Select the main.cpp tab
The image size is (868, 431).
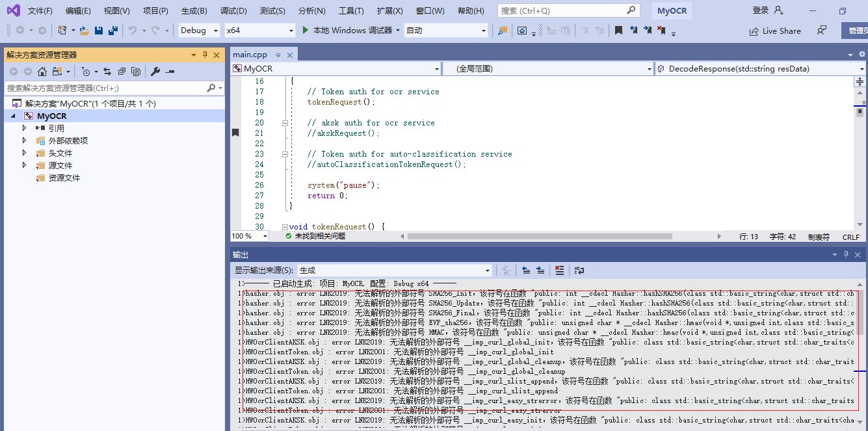click(x=250, y=55)
